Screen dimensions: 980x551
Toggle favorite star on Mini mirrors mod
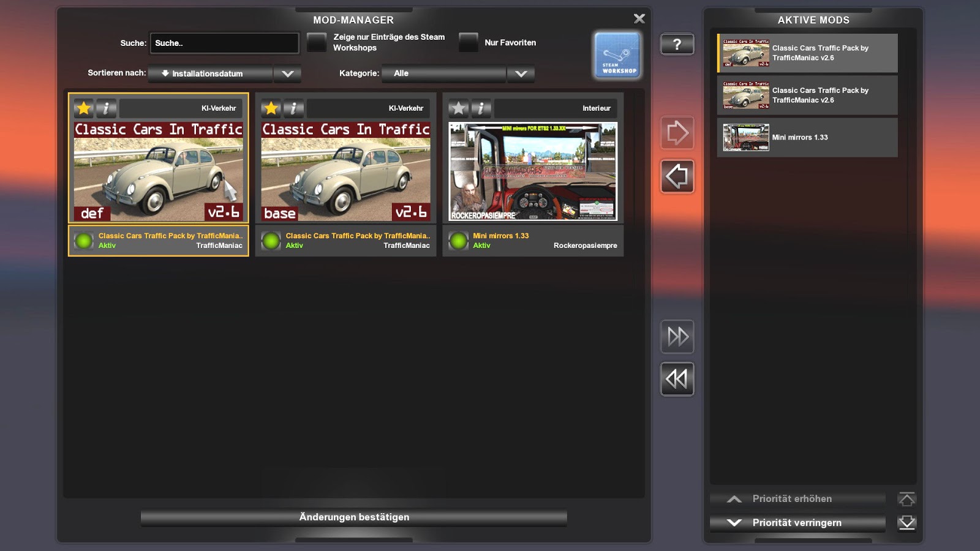coord(458,108)
